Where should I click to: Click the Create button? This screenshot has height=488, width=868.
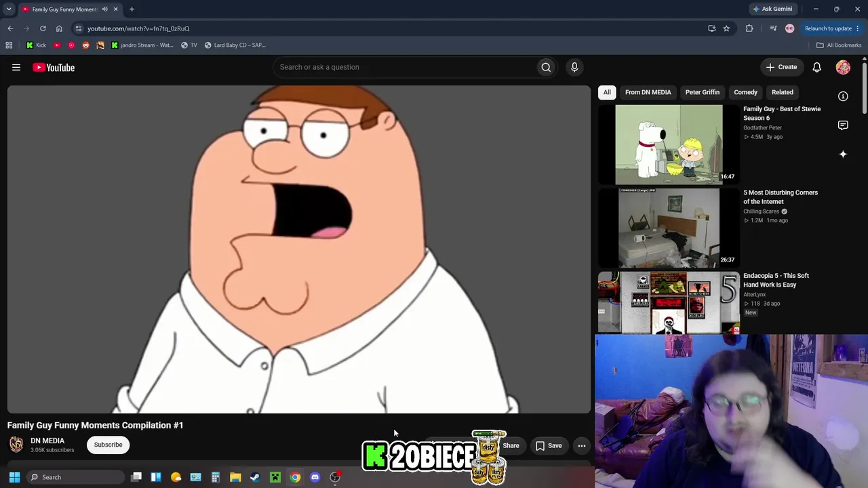tap(781, 67)
